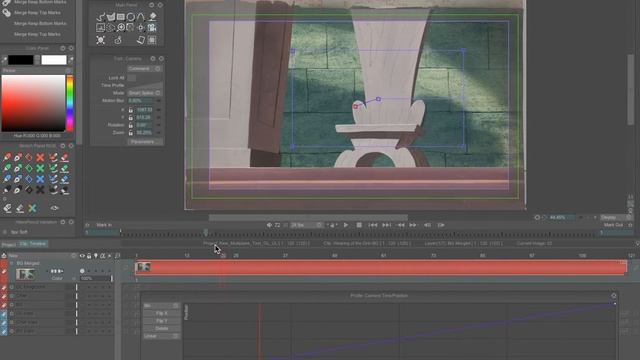Select the zoom magnifier tool in Main Panel
Viewport: 640px width, 360px height.
pyautogui.click(x=121, y=28)
